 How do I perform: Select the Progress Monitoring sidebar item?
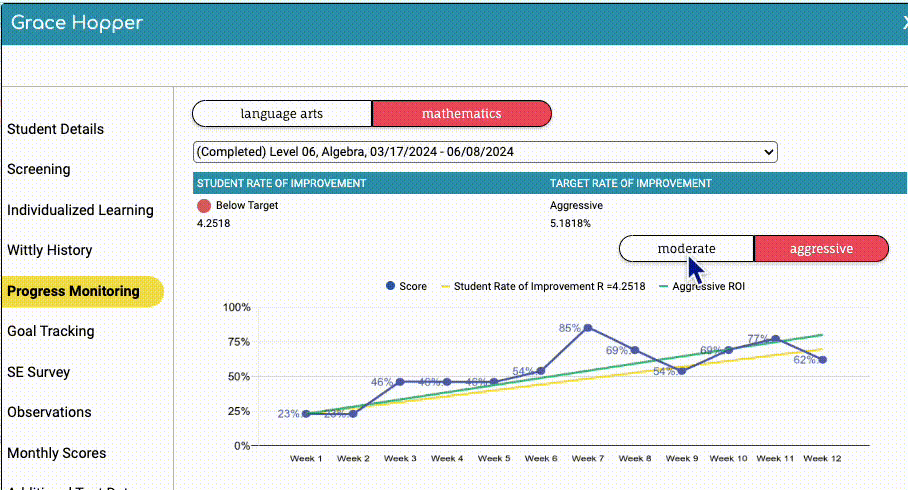[82, 291]
